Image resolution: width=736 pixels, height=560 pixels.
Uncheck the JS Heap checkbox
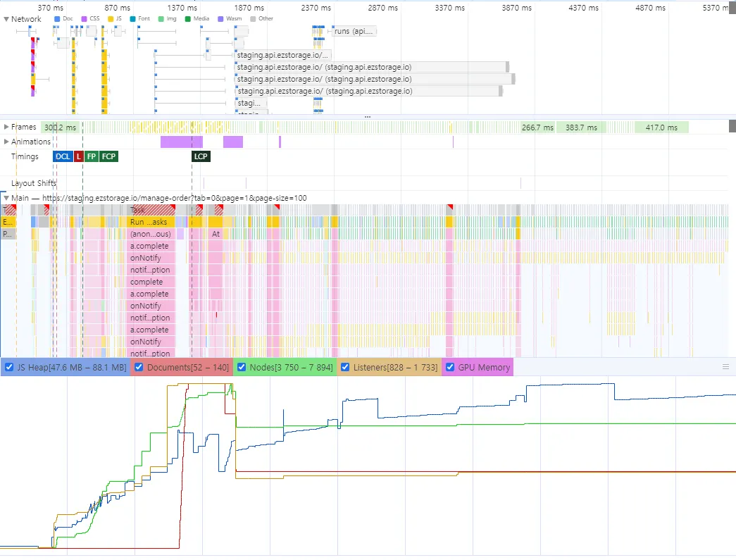point(10,367)
